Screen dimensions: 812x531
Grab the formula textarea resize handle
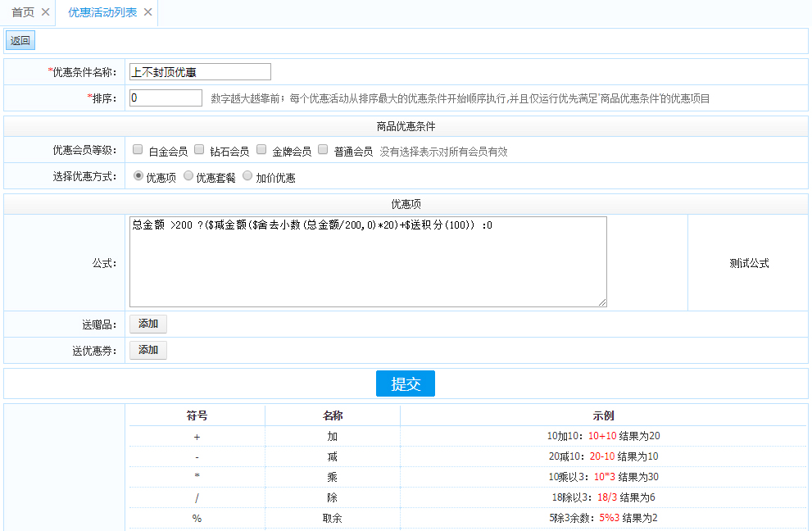click(602, 302)
